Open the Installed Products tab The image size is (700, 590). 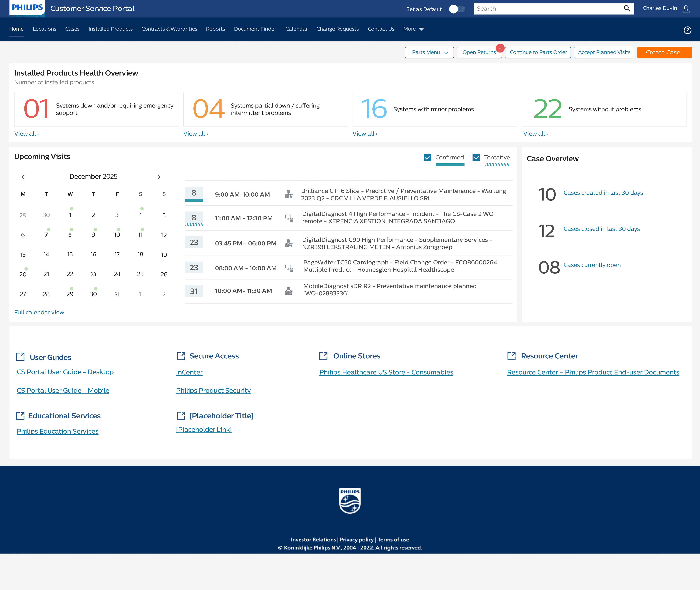tap(110, 29)
